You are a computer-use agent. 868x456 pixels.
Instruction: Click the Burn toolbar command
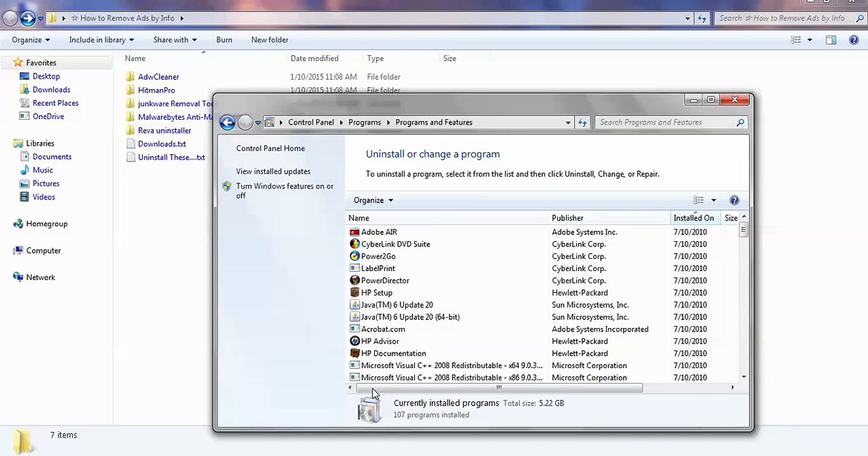click(224, 40)
